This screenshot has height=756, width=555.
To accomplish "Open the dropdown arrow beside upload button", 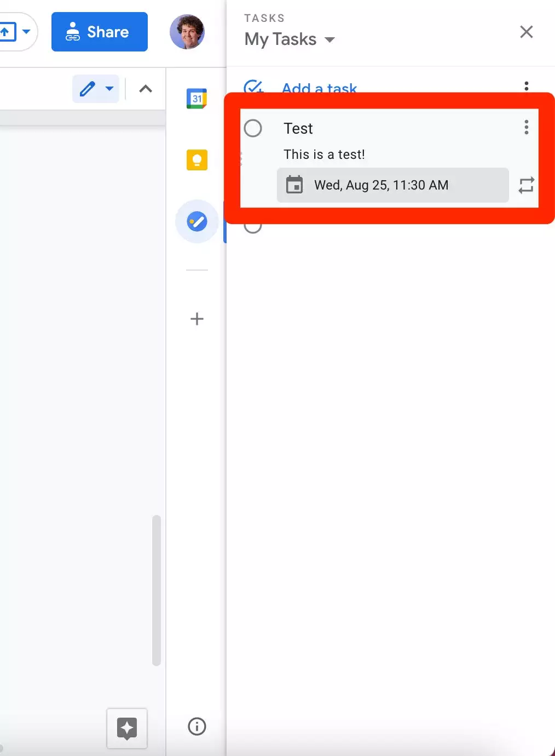I will (26, 32).
